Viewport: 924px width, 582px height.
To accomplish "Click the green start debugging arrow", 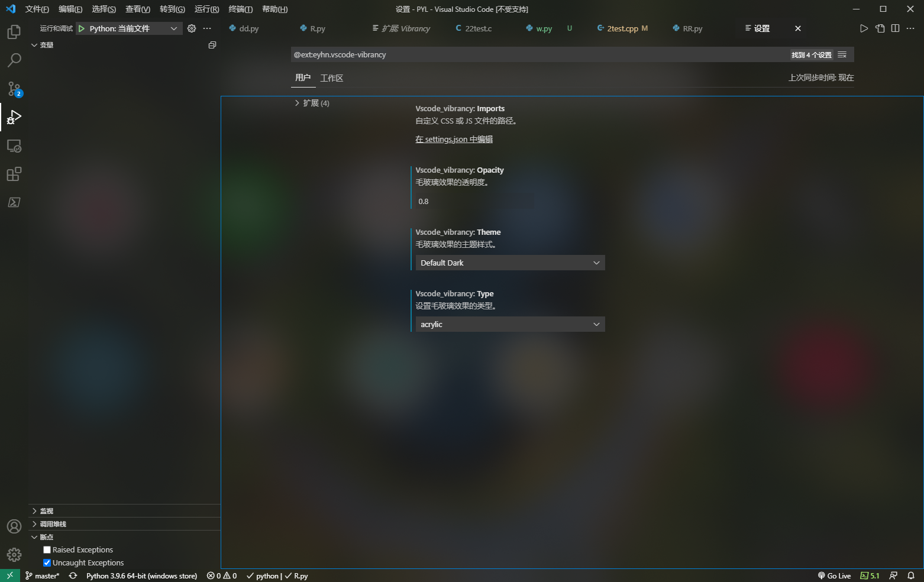I will point(82,28).
